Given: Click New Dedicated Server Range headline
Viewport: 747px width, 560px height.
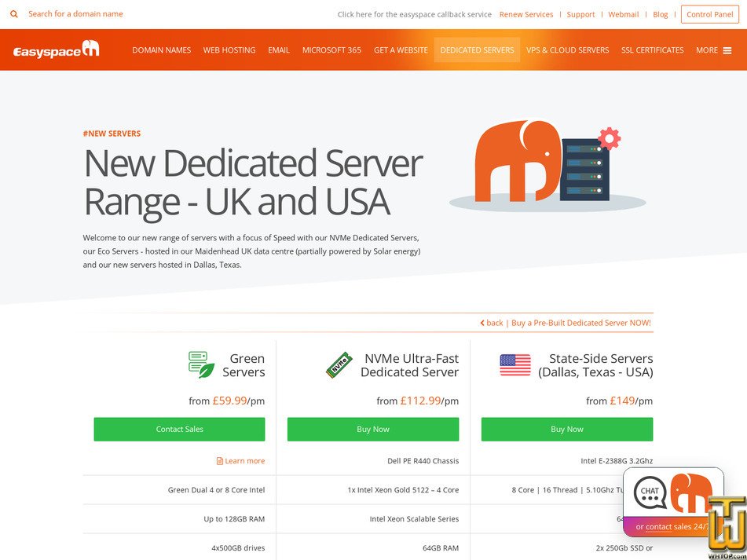Looking at the screenshot, I should tap(253, 182).
